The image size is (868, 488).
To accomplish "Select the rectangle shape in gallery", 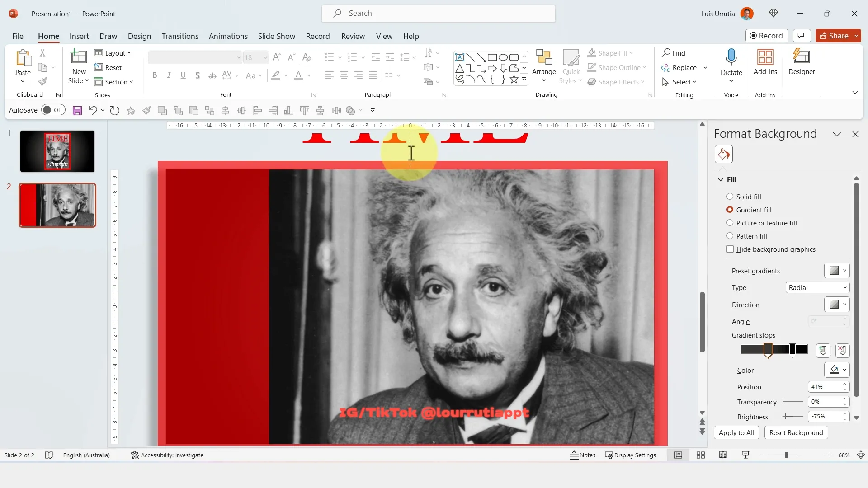I will tap(492, 57).
